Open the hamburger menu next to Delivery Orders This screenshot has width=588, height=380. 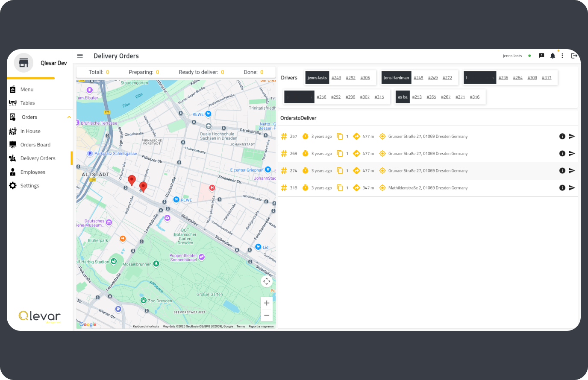pyautogui.click(x=80, y=56)
